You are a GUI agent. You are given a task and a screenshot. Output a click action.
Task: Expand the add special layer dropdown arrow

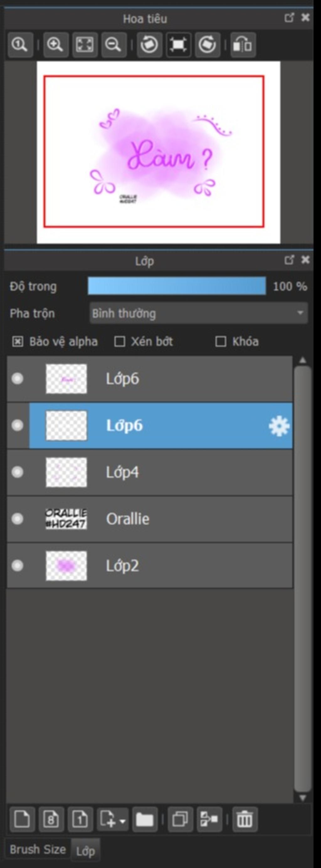(x=123, y=820)
